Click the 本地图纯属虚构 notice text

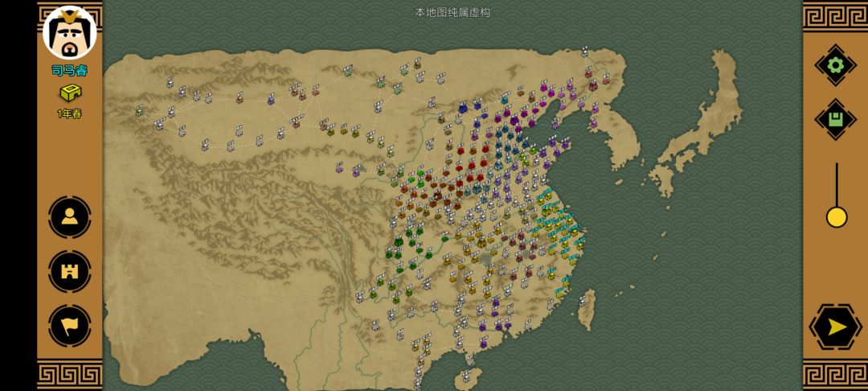click(452, 12)
